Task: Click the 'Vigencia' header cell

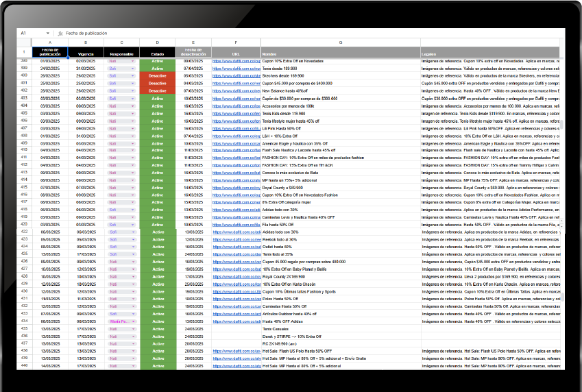Action: (x=86, y=52)
